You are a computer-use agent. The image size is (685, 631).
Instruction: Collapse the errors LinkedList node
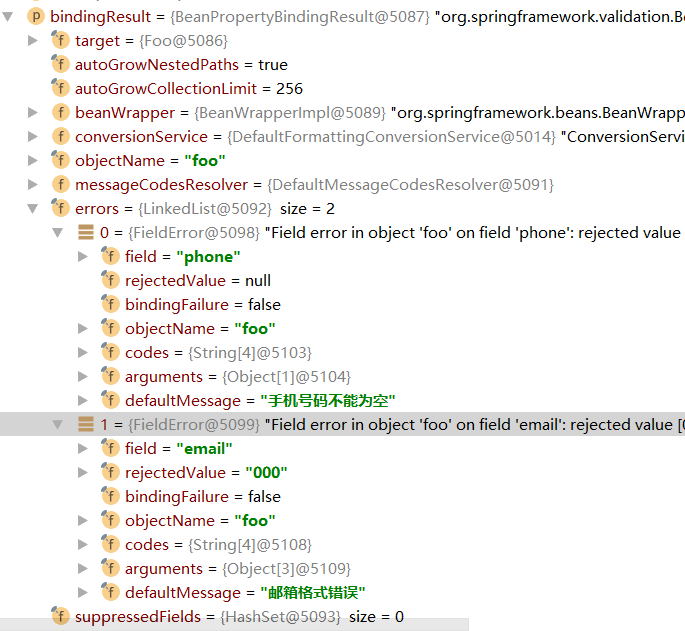point(32,209)
